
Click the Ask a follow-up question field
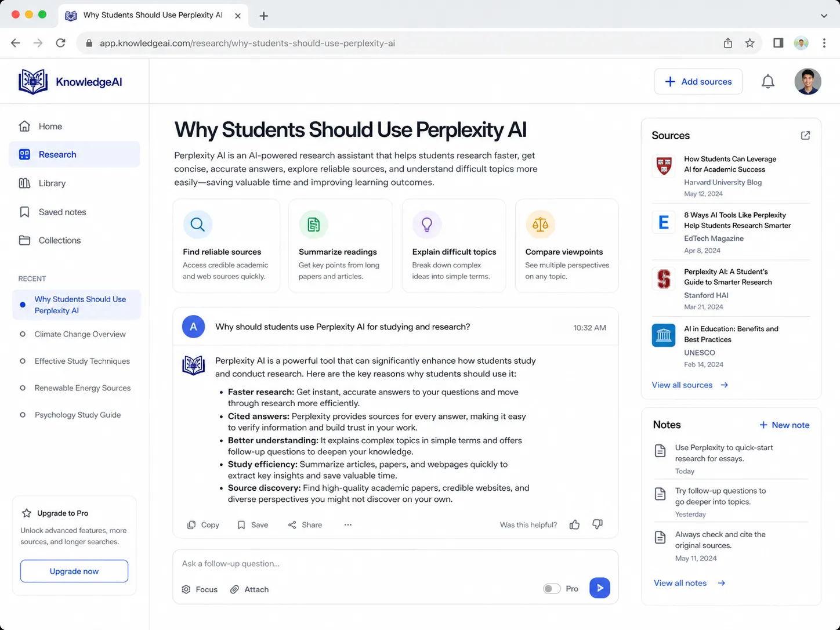tap(395, 563)
